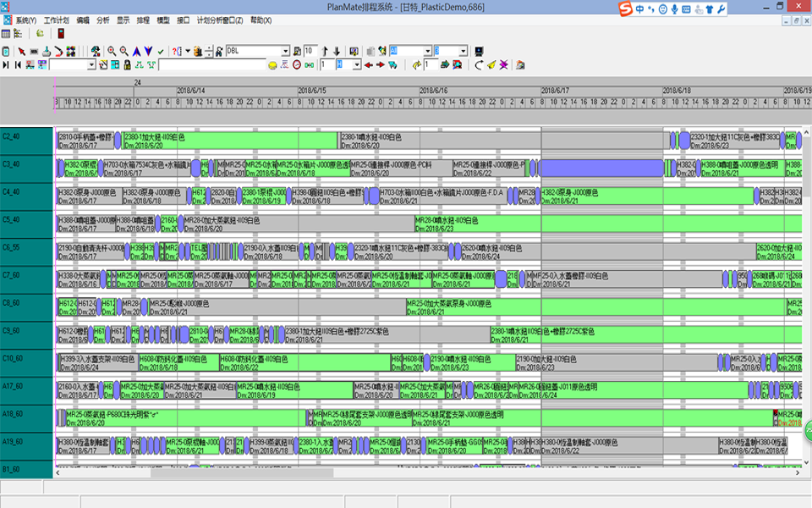The image size is (812, 508).
Task: Select the A18_60 machine row label
Action: tap(26, 418)
